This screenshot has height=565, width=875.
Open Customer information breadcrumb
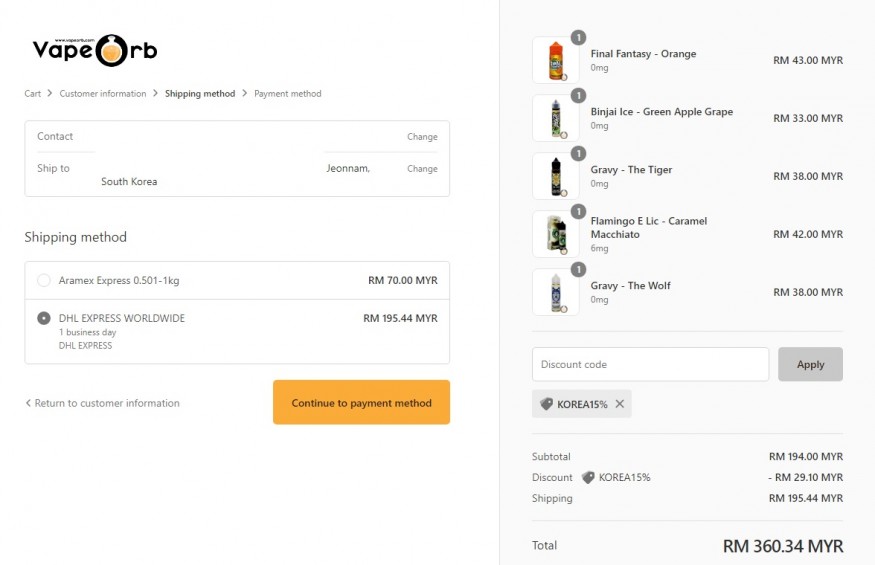pos(103,94)
